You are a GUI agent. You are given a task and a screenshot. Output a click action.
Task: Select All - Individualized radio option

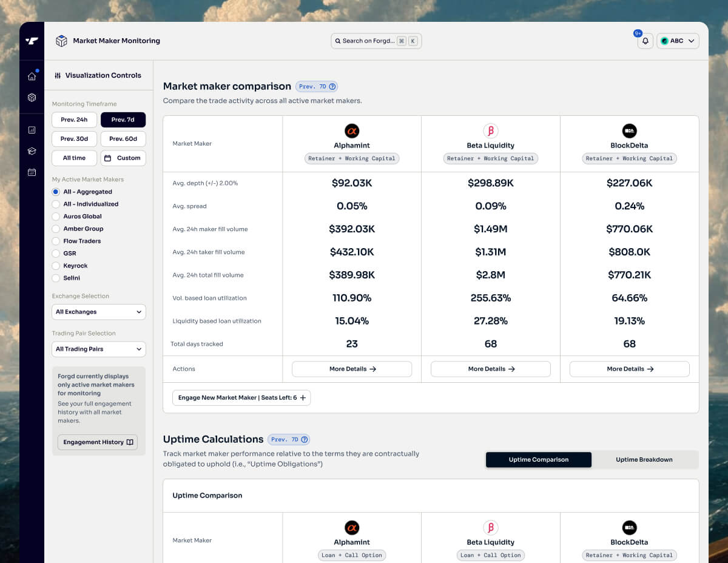click(x=56, y=204)
